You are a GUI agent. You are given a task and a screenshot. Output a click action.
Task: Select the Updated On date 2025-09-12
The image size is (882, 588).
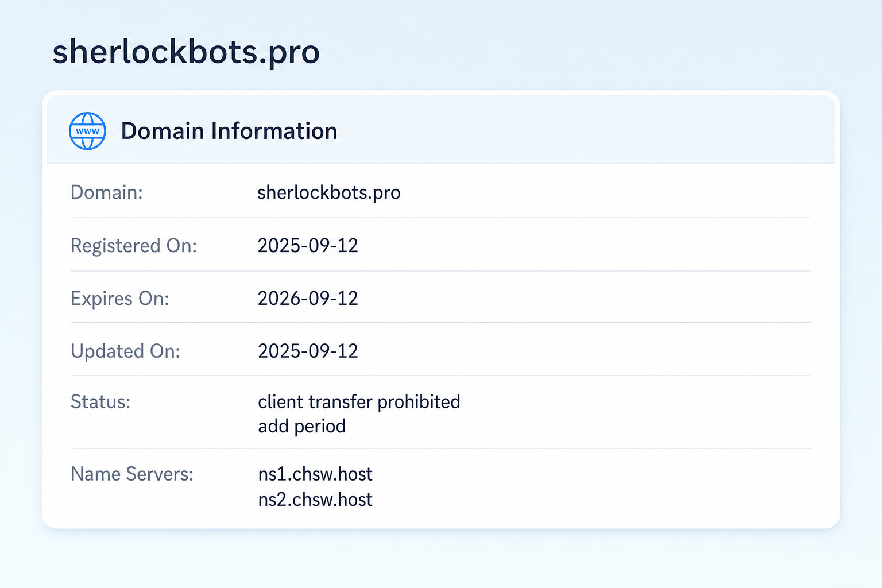click(308, 351)
